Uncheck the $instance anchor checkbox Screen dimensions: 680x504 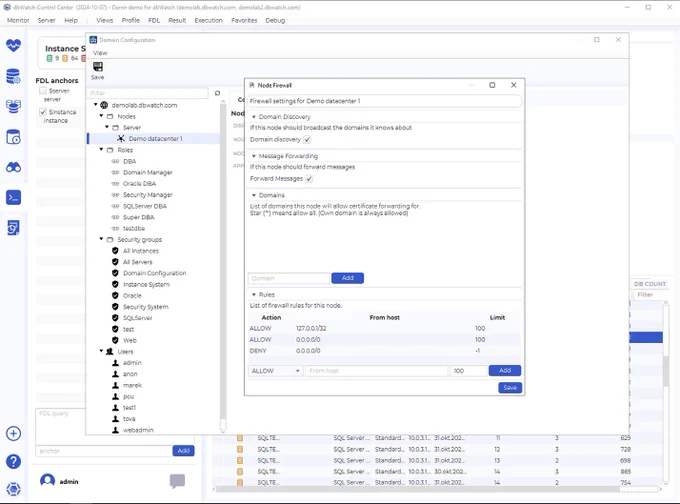(42, 112)
